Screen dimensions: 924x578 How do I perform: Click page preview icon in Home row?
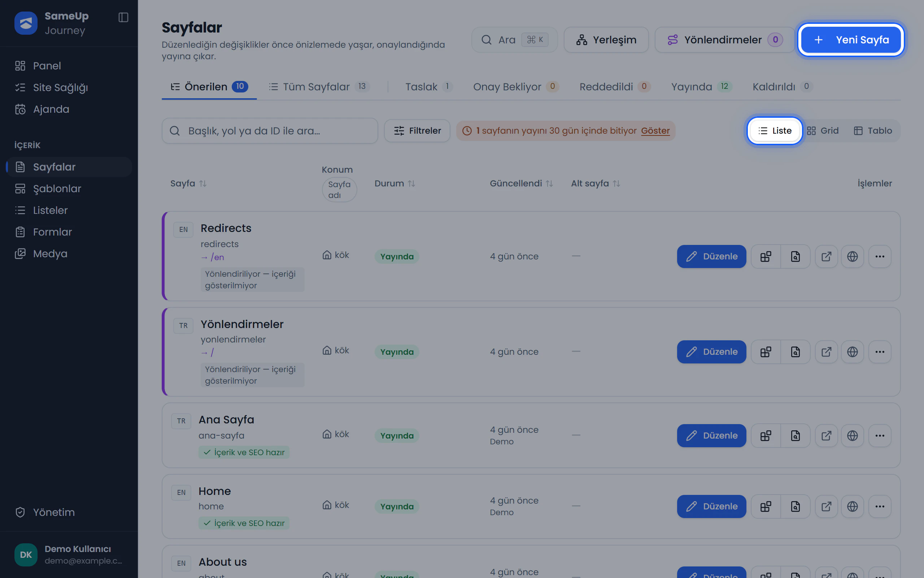click(x=796, y=506)
